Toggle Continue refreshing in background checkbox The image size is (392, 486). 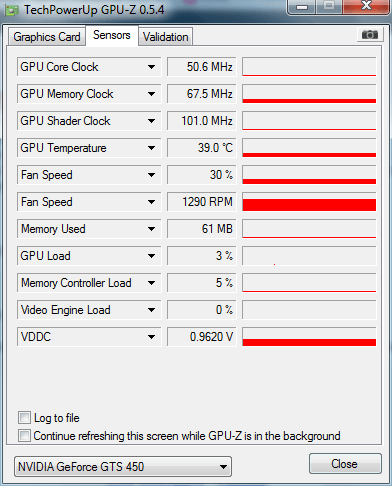point(24,435)
